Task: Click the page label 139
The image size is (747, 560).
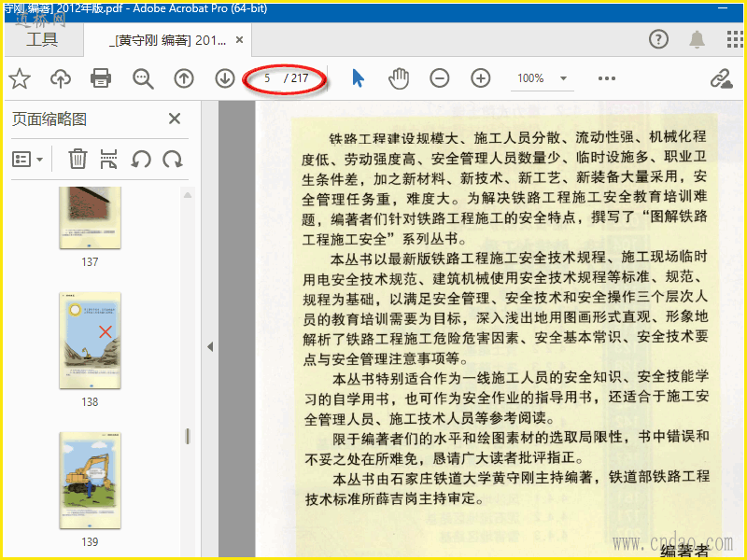Action: click(90, 542)
